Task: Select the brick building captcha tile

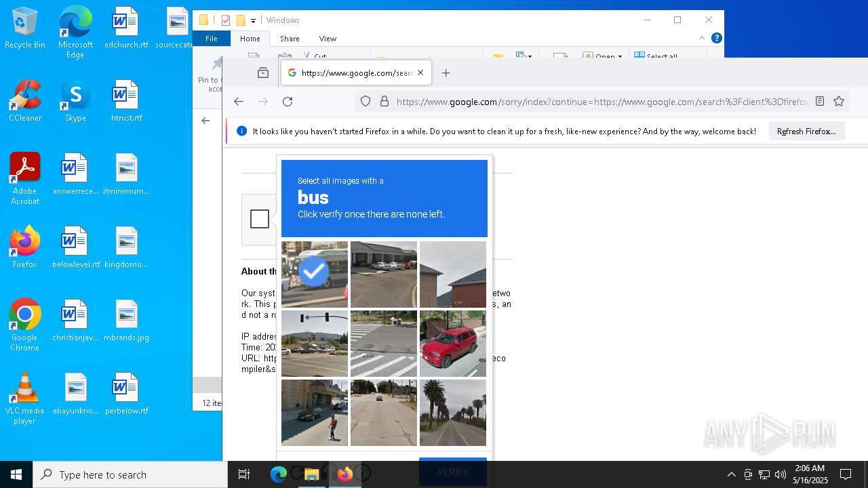Action: point(453,274)
